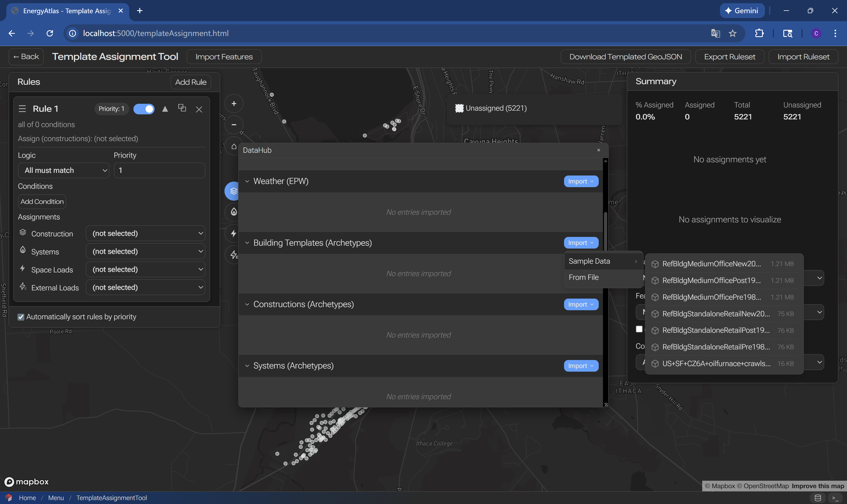Open the Construction assignment dropdown
This screenshot has width=847, height=504.
tap(146, 233)
